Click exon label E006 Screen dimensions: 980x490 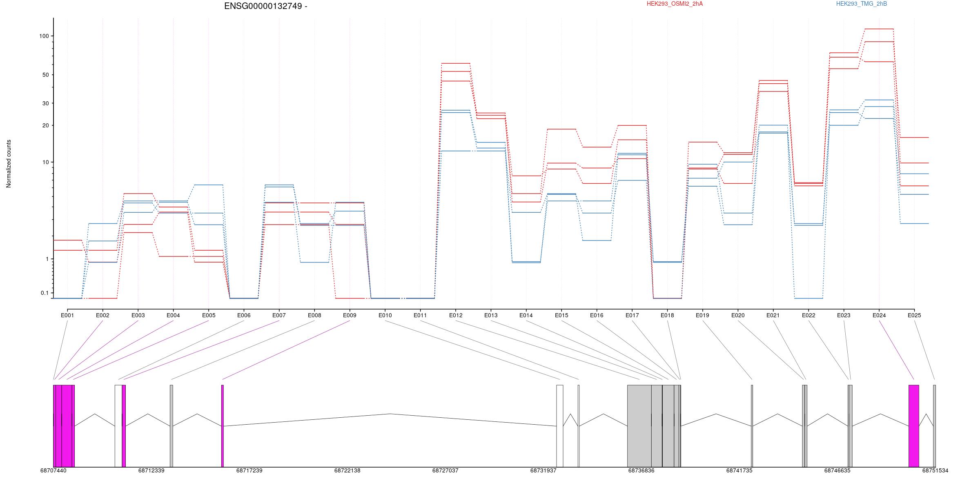244,315
